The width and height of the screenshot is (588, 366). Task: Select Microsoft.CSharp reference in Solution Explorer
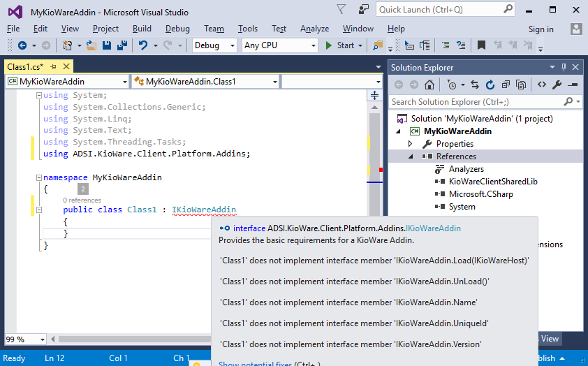480,194
